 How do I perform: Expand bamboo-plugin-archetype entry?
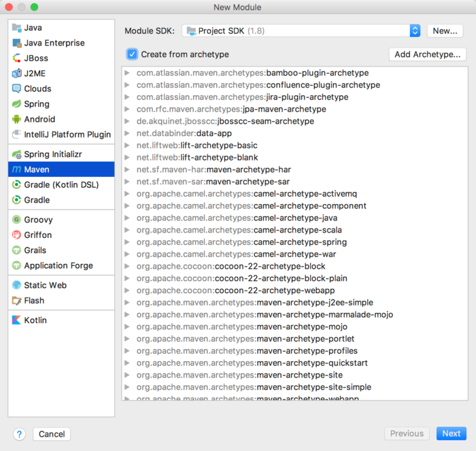point(127,73)
